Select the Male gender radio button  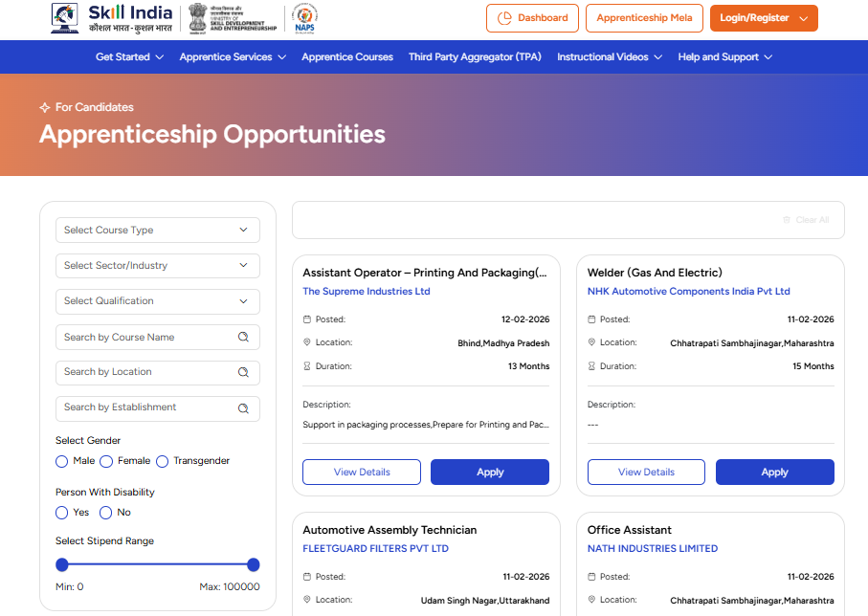pos(62,461)
